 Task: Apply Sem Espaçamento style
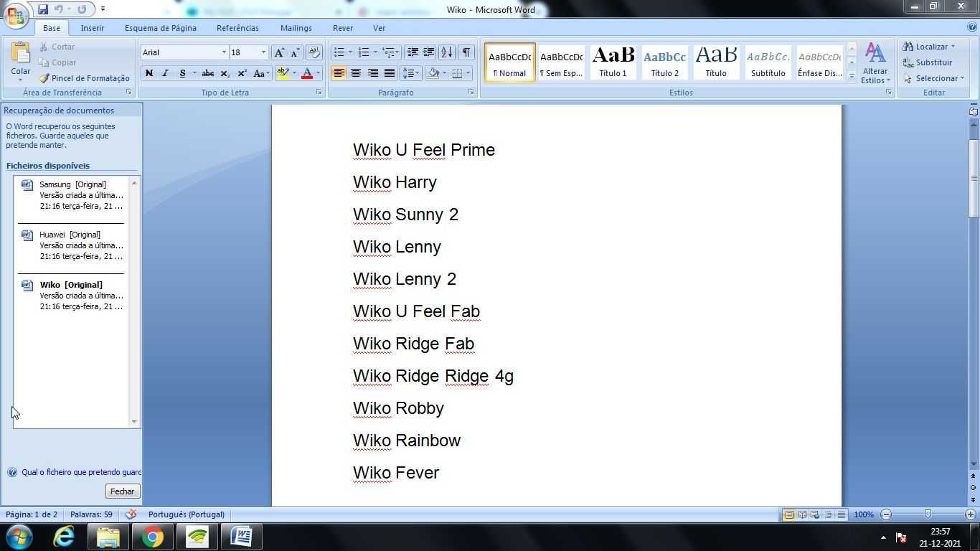pyautogui.click(x=561, y=62)
